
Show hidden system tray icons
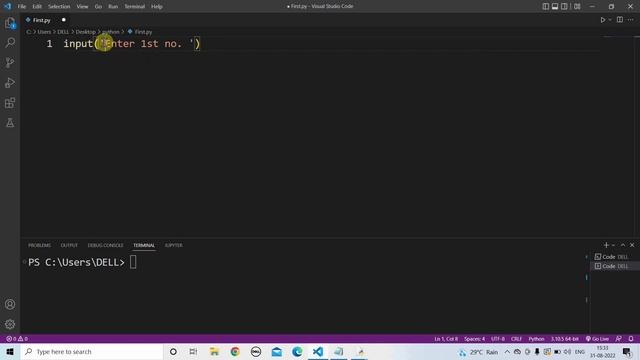pos(507,351)
